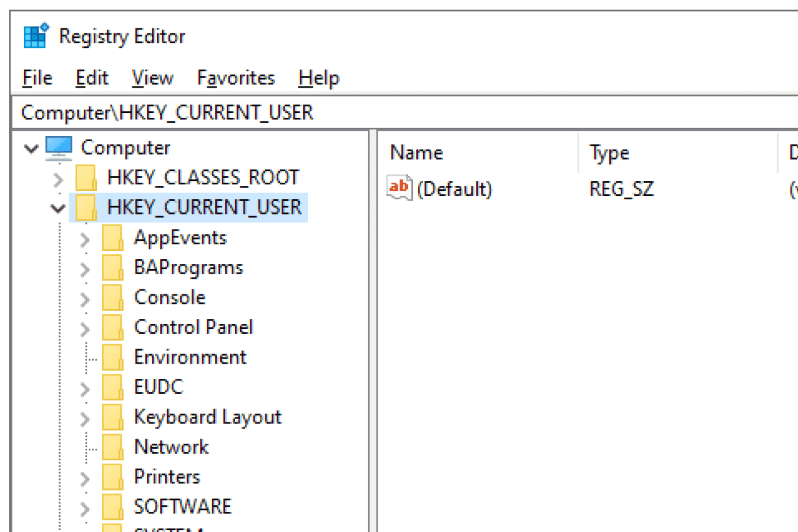Select the Network key label
This screenshot has width=798, height=532.
[171, 447]
